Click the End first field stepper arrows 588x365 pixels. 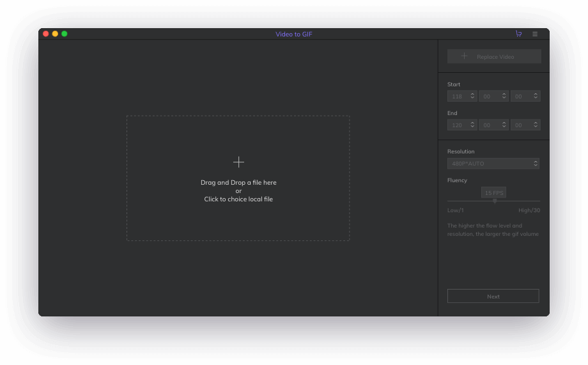click(472, 125)
